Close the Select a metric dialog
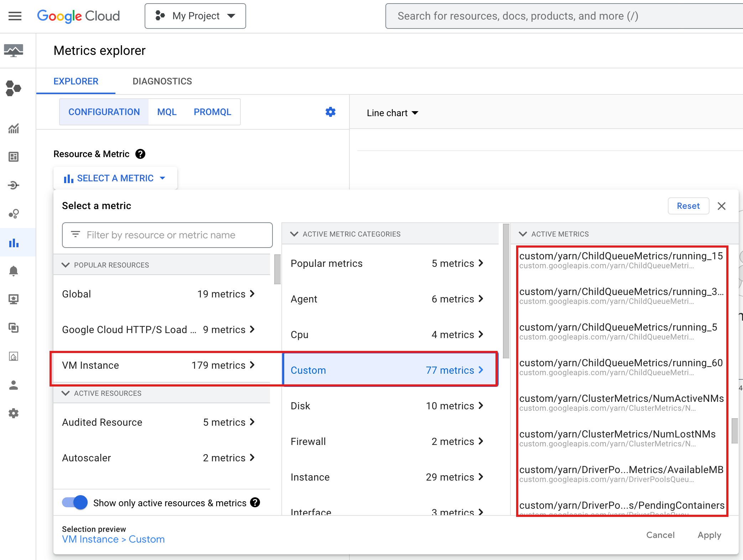Viewport: 743px width, 560px height. [x=721, y=206]
